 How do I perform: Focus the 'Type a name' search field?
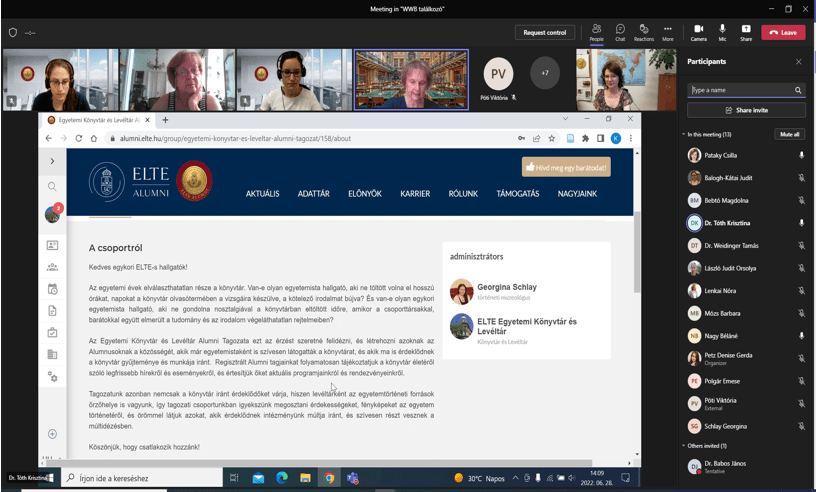click(746, 90)
